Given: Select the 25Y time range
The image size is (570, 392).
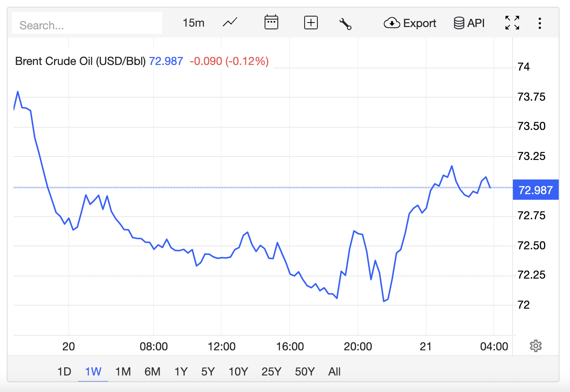Looking at the screenshot, I should pos(271,371).
